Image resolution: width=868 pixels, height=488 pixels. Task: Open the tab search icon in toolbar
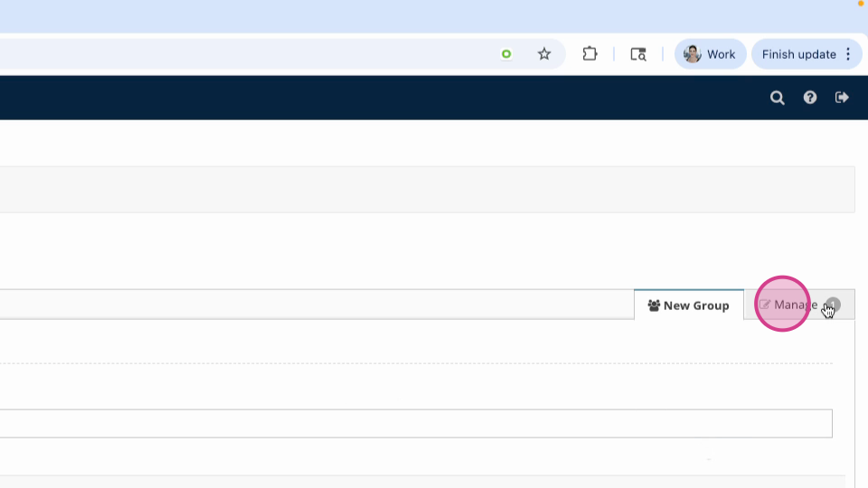pos(638,53)
